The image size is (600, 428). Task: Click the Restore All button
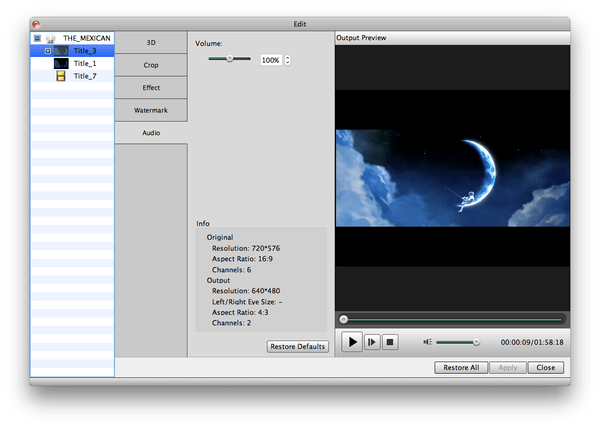[x=461, y=367]
